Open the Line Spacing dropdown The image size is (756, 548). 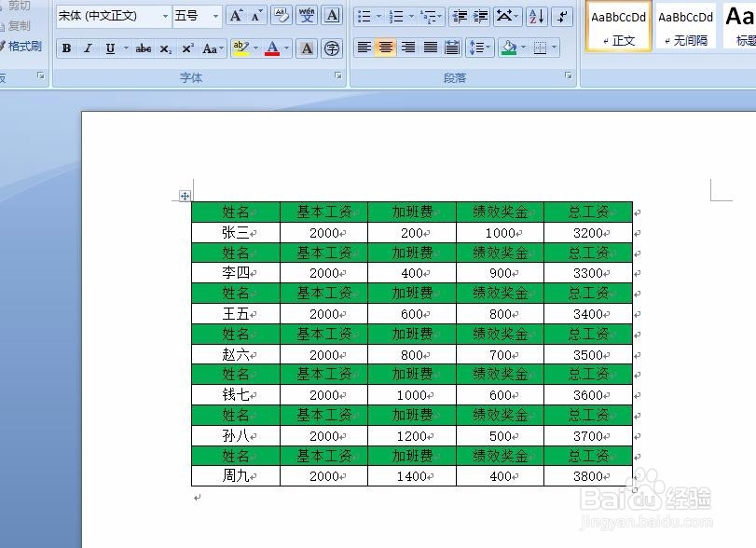pyautogui.click(x=480, y=48)
